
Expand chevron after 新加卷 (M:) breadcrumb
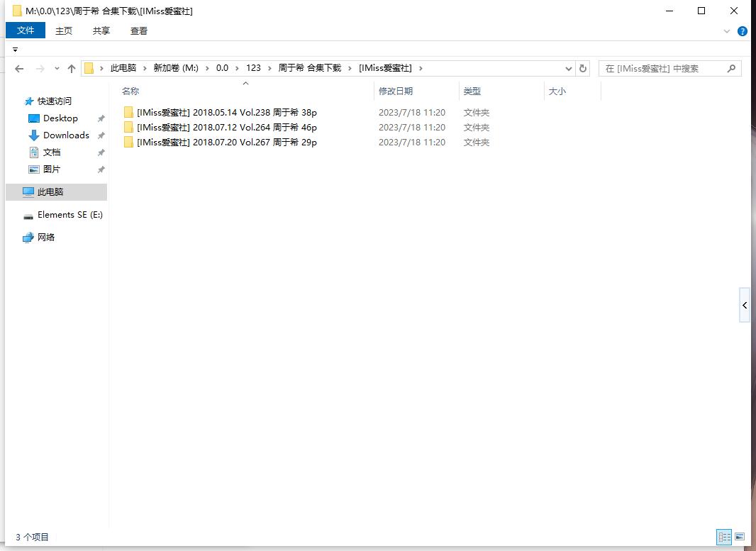[207, 69]
